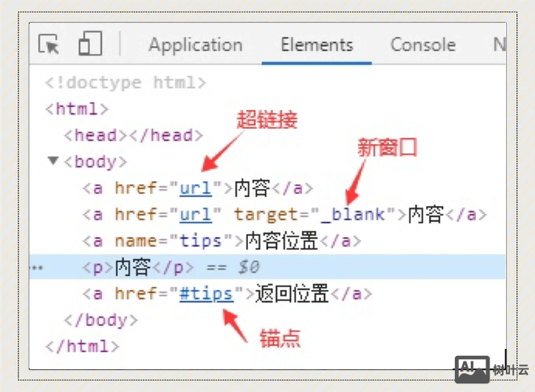Click the url link in first anchor
This screenshot has height=392, width=535.
tap(195, 188)
